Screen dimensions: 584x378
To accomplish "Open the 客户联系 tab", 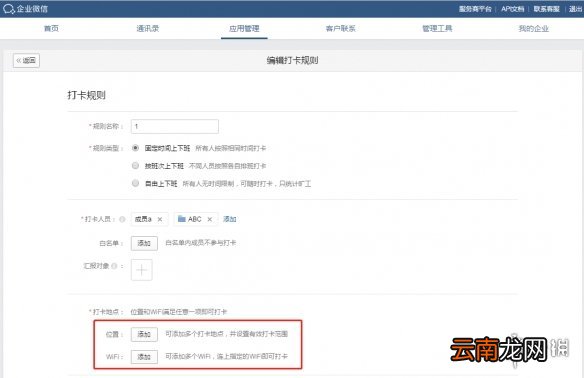I will tap(341, 28).
